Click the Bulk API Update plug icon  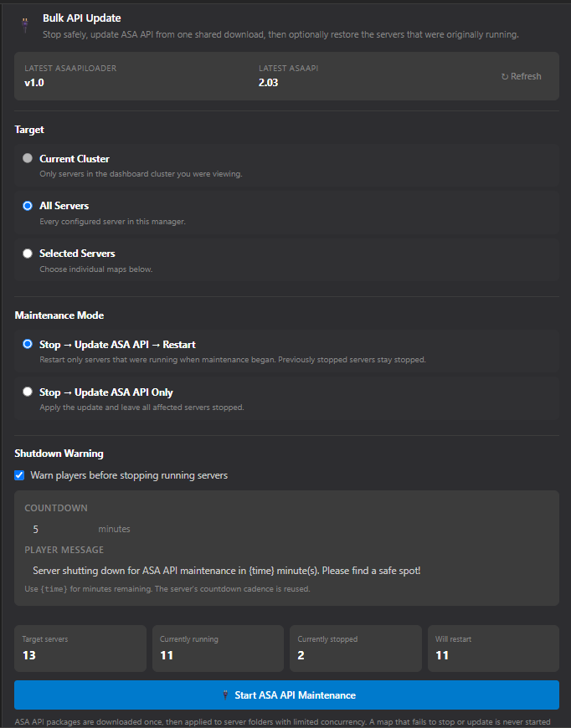click(x=25, y=25)
